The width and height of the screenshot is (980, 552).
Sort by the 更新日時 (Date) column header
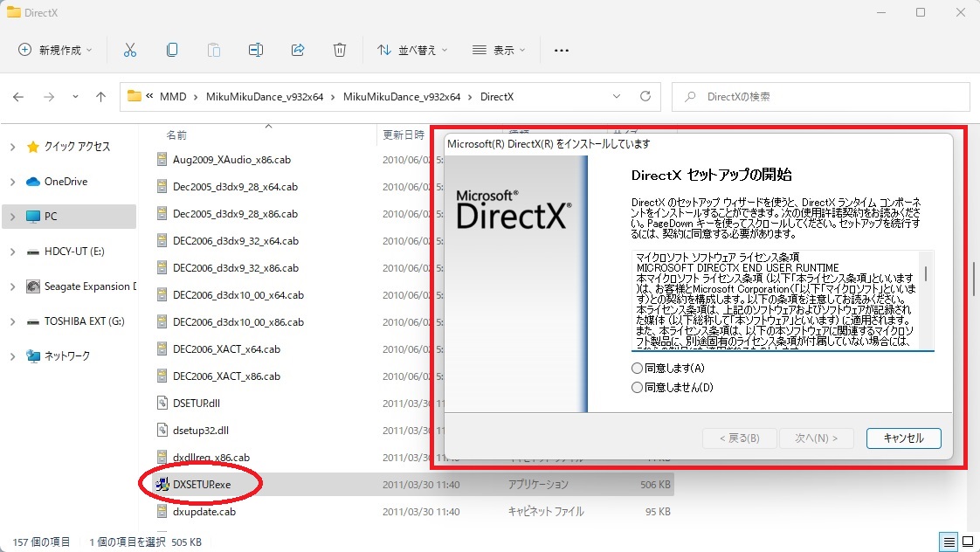pyautogui.click(x=404, y=135)
